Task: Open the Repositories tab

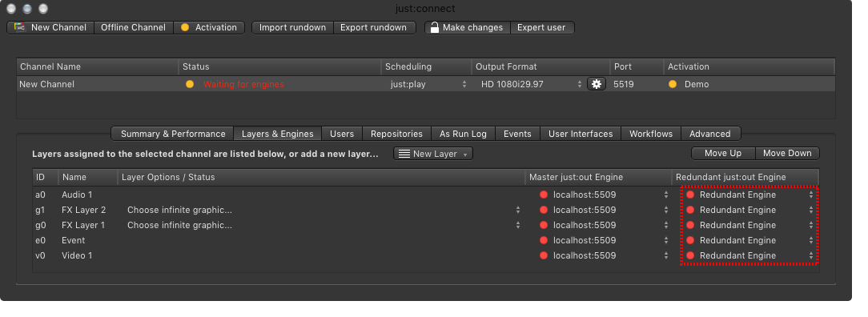Action: point(397,134)
